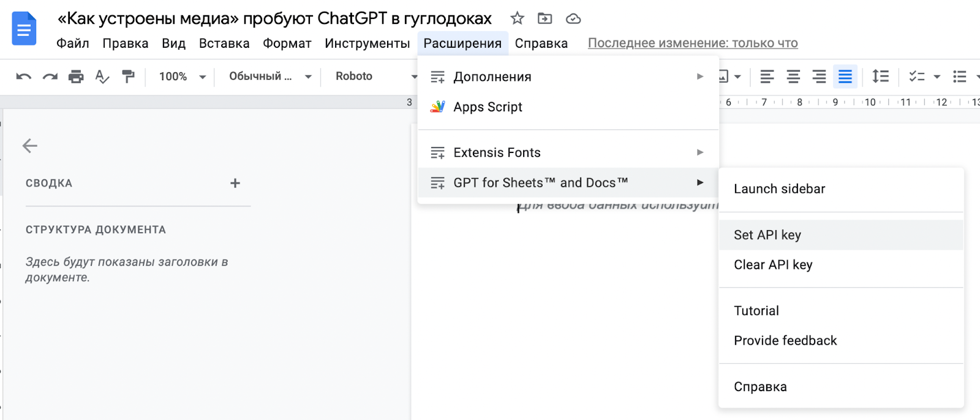Open the Google Docs home icon
Screen dimensions: 980x420
24,28
